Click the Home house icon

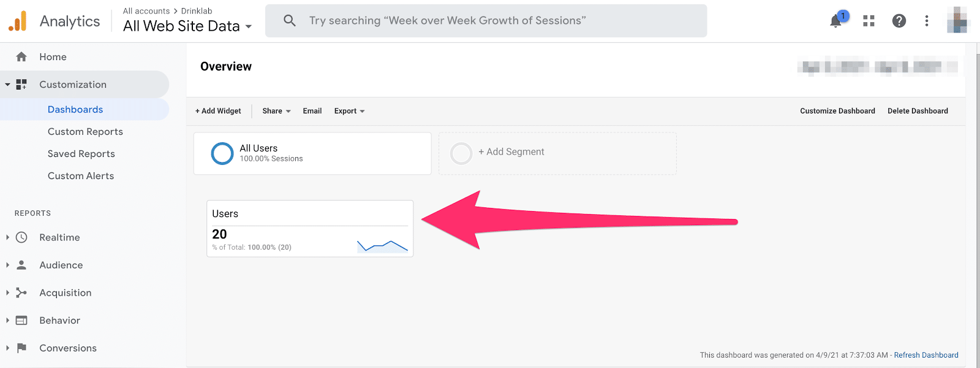[21, 56]
